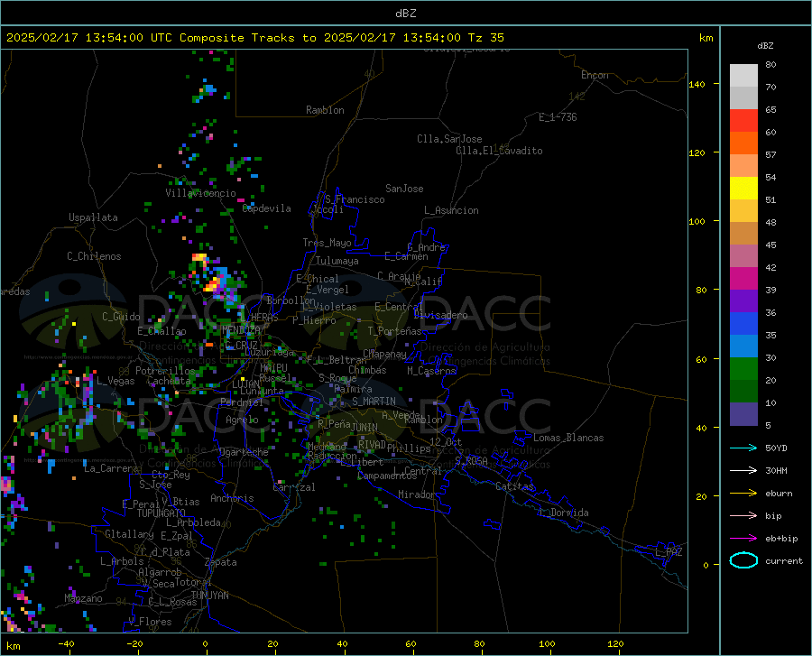Click the '140' tick on the vertical km axis
812x656 pixels.
[697, 85]
